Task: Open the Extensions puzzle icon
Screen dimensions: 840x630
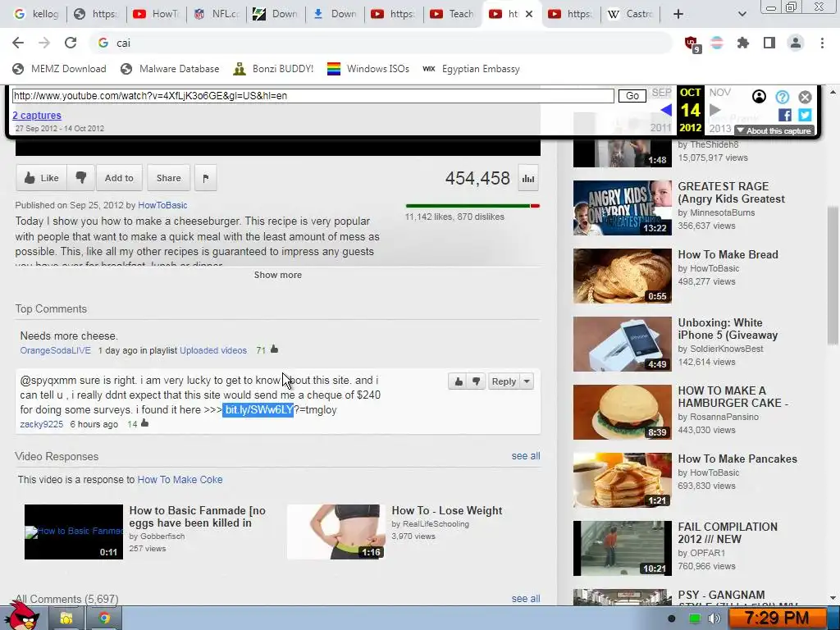Action: [x=742, y=43]
